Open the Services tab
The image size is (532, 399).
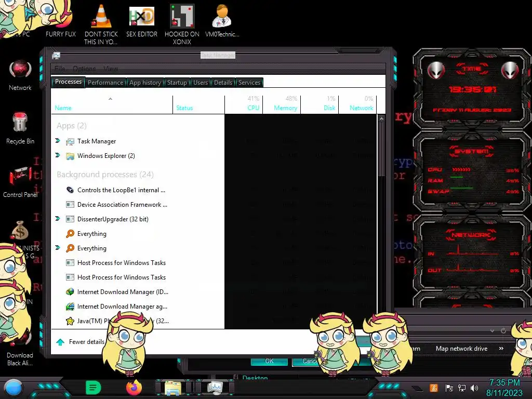(249, 83)
